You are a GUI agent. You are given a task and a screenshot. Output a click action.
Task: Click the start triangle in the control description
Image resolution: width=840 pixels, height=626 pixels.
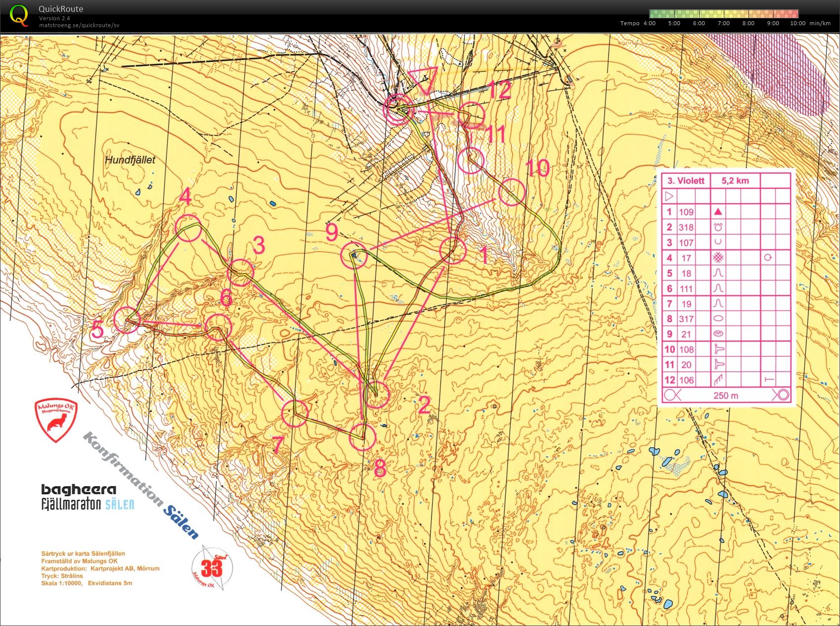click(669, 196)
